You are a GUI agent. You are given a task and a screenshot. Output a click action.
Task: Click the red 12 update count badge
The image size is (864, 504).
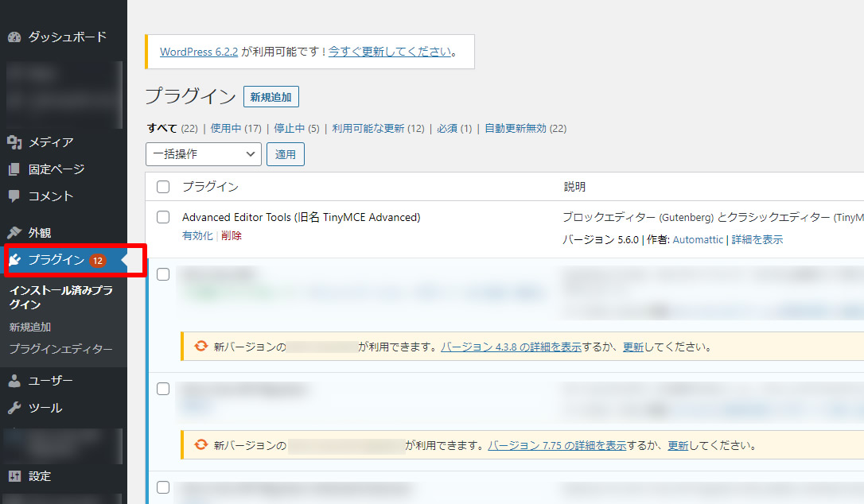click(x=97, y=260)
